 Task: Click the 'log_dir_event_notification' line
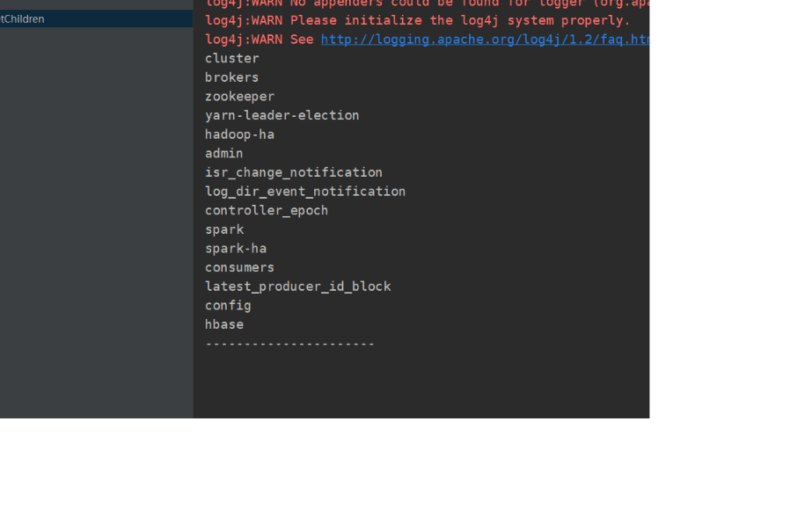click(x=304, y=192)
